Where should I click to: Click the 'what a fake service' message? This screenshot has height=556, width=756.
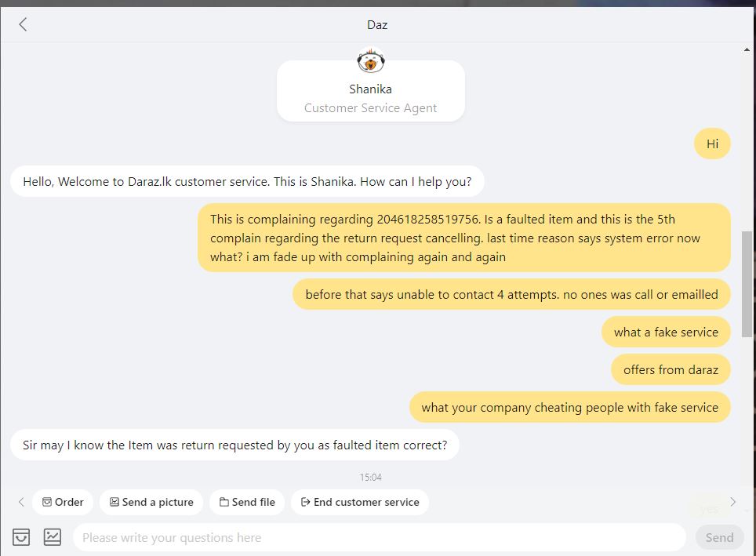[x=666, y=332]
